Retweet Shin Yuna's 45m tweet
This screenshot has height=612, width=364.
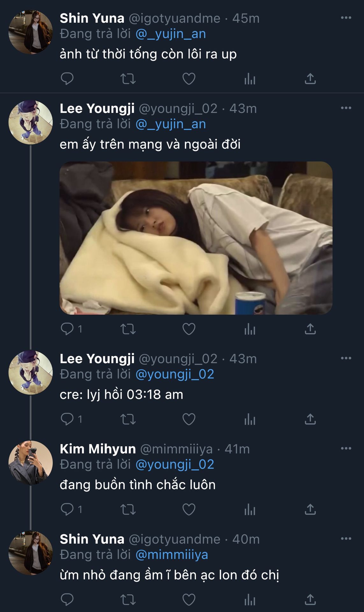tap(128, 79)
